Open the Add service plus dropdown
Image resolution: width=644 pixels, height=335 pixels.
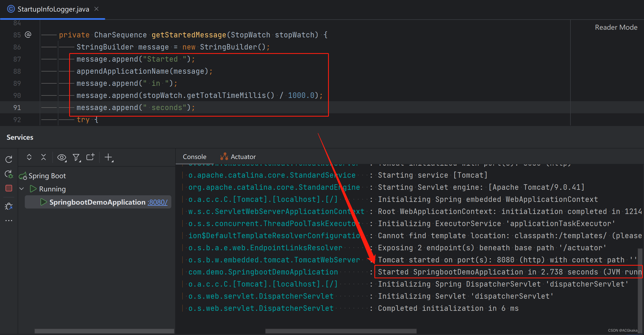click(x=109, y=157)
